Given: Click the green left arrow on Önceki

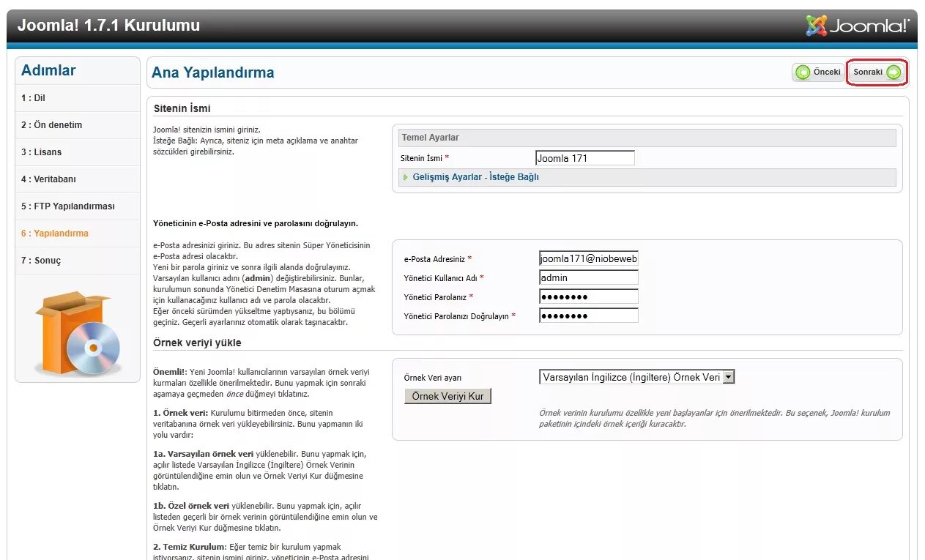Looking at the screenshot, I should [x=803, y=72].
